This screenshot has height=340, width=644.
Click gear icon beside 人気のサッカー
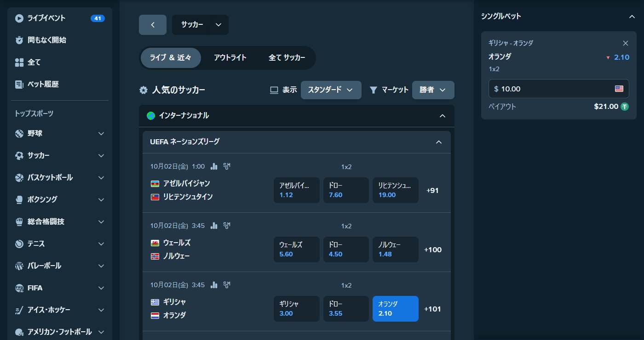144,90
